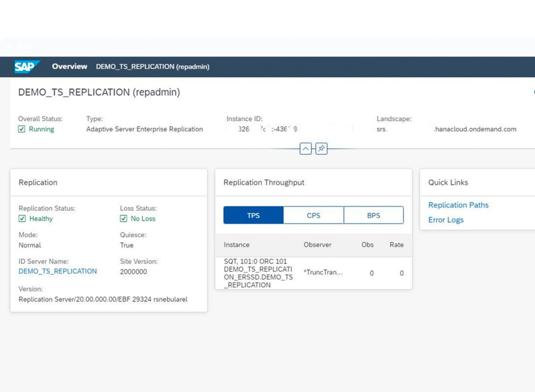Go to Overview in the top bar
535x392 pixels.
click(70, 67)
